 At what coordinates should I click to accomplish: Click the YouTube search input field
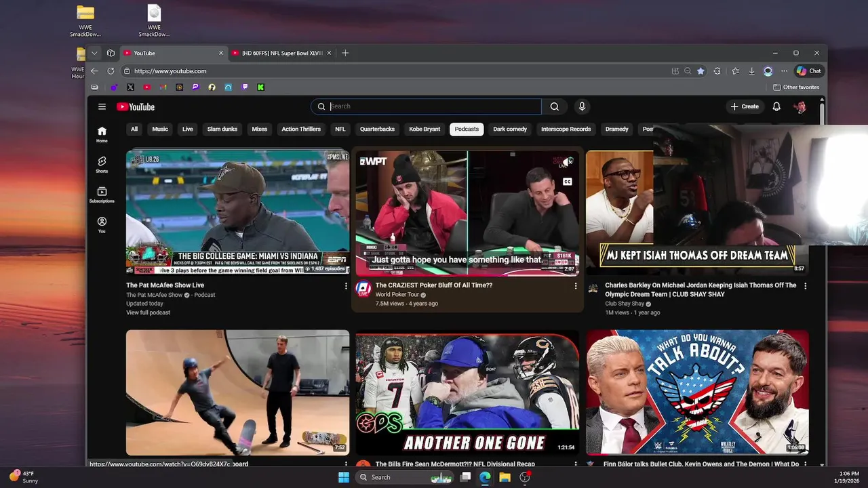pyautogui.click(x=434, y=106)
